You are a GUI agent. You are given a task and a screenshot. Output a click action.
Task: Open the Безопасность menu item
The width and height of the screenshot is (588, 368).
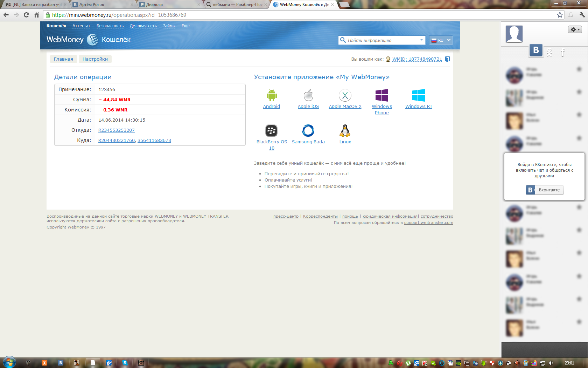tap(110, 26)
